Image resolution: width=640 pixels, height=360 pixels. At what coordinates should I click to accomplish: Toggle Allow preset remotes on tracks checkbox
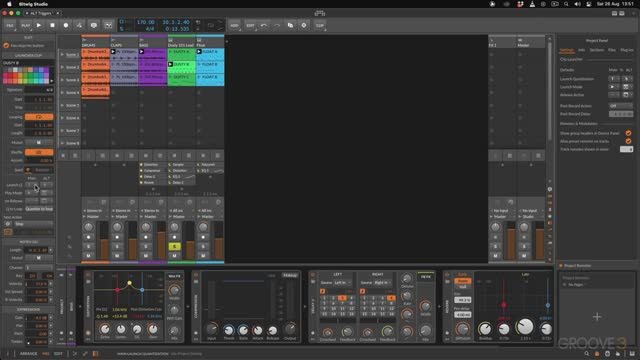628,141
